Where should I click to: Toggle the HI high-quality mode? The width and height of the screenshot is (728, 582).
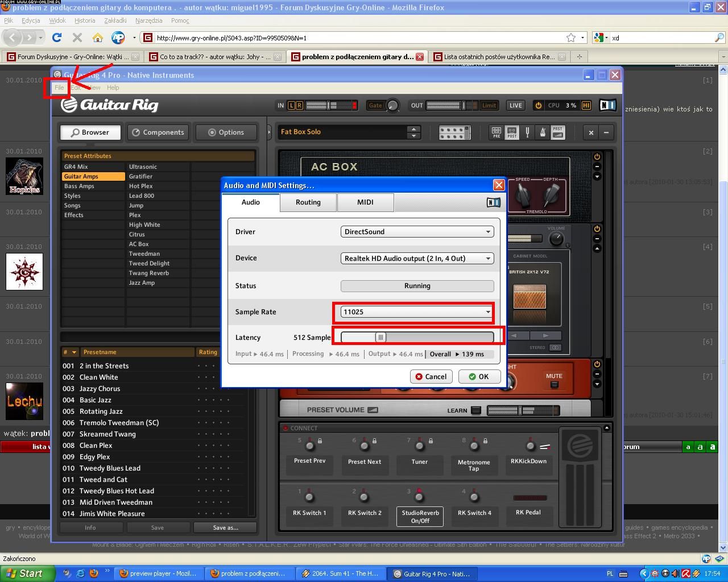pos(586,105)
